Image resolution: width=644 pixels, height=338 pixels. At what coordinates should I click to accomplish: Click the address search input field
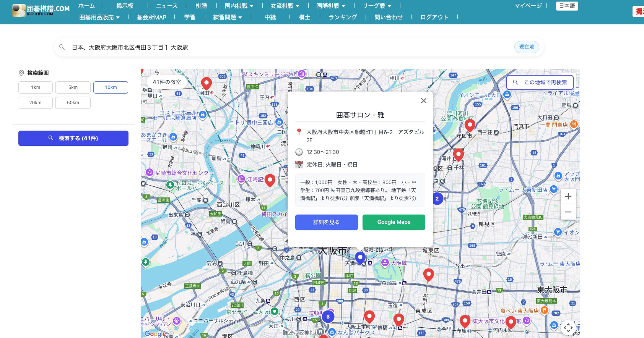pyautogui.click(x=291, y=47)
